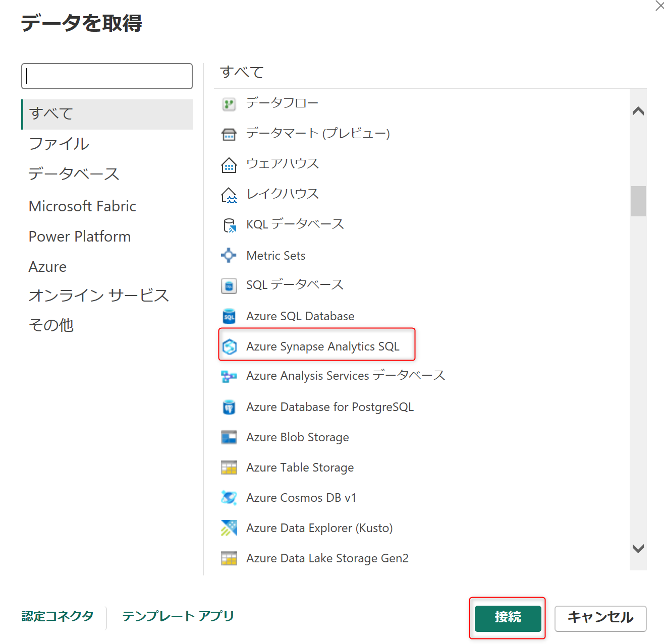
Task: Select the Azure Data Lake Storage Gen2 connector
Action: click(x=327, y=558)
